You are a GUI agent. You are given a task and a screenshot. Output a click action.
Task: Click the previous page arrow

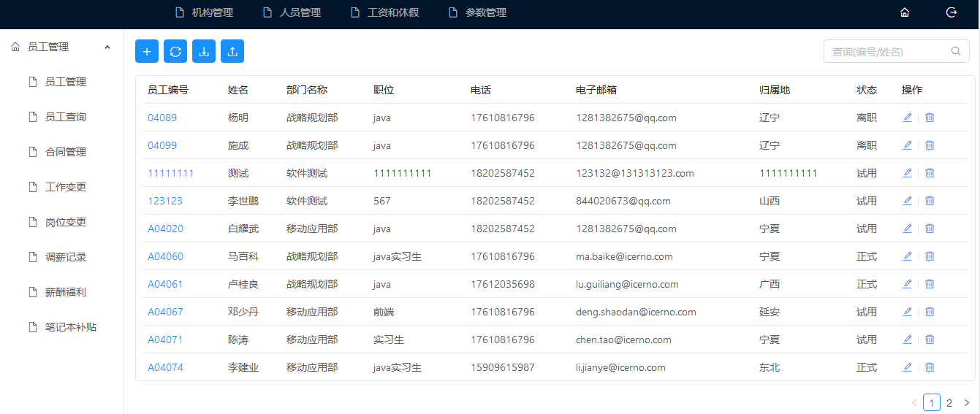914,402
